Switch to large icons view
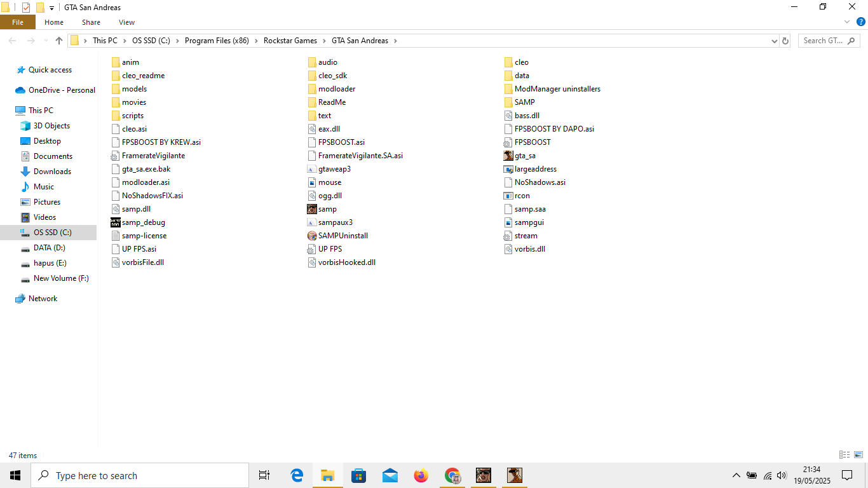The height and width of the screenshot is (488, 868). point(858,455)
